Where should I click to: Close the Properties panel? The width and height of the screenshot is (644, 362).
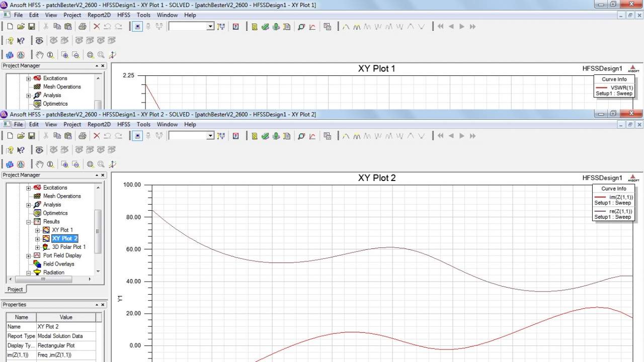103,305
